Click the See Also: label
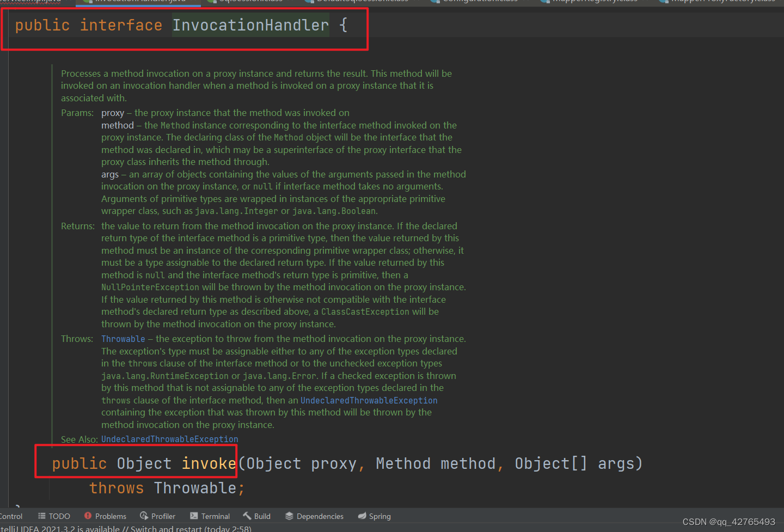This screenshot has width=784, height=532. [x=79, y=439]
